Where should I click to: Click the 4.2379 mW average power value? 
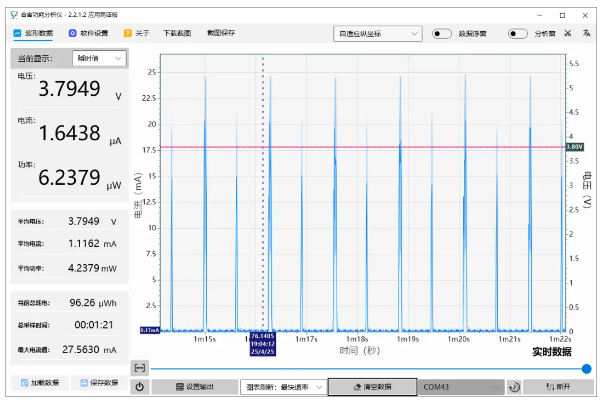pos(92,268)
